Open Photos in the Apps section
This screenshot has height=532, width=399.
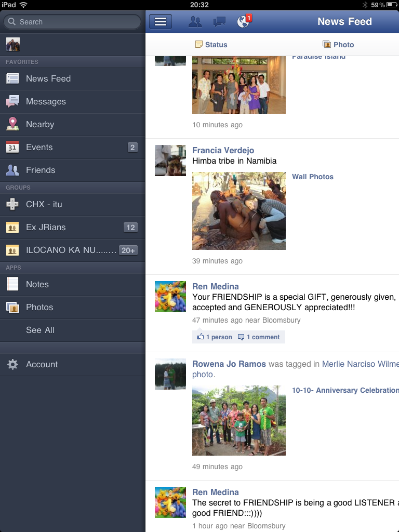73,308
